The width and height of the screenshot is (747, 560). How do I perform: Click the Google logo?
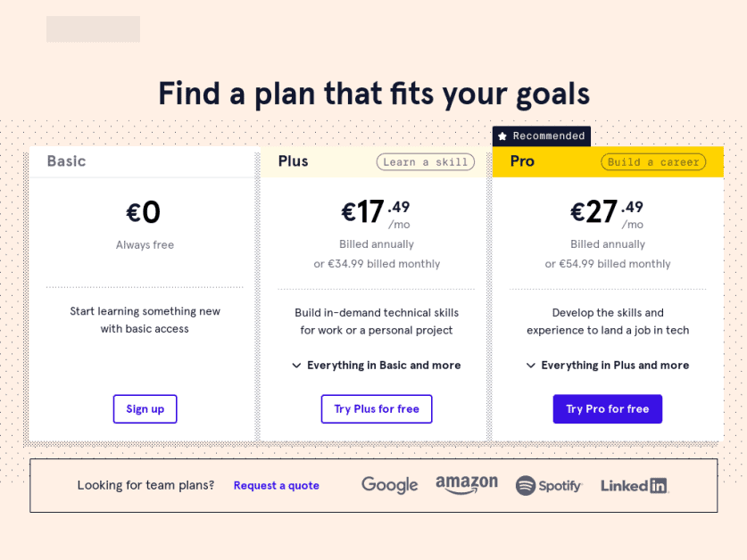pos(389,485)
